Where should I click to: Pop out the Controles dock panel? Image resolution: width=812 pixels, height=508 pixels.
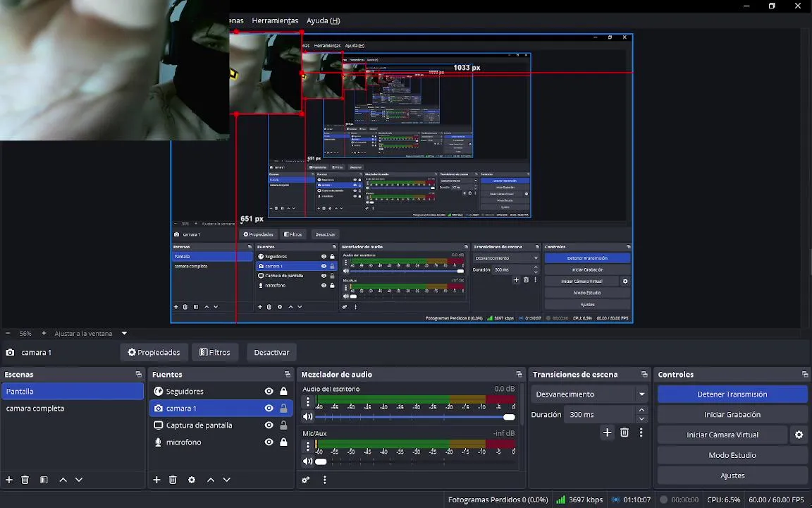805,374
